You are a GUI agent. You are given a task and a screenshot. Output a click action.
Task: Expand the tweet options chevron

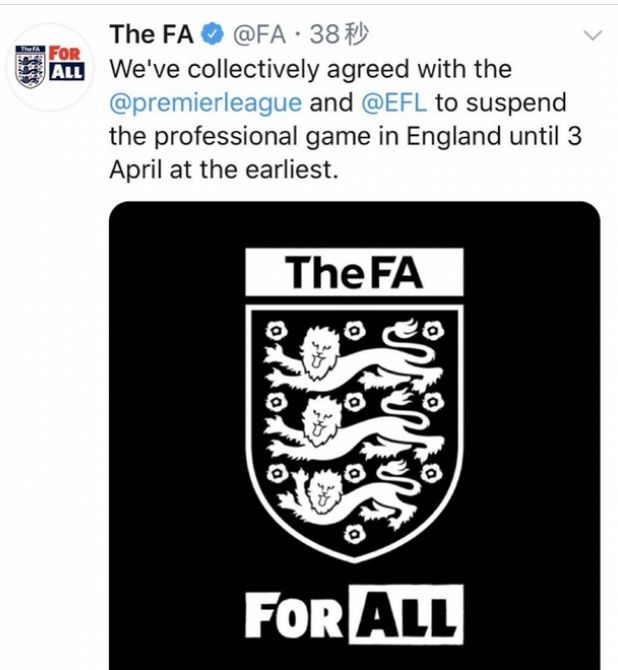click(x=593, y=35)
